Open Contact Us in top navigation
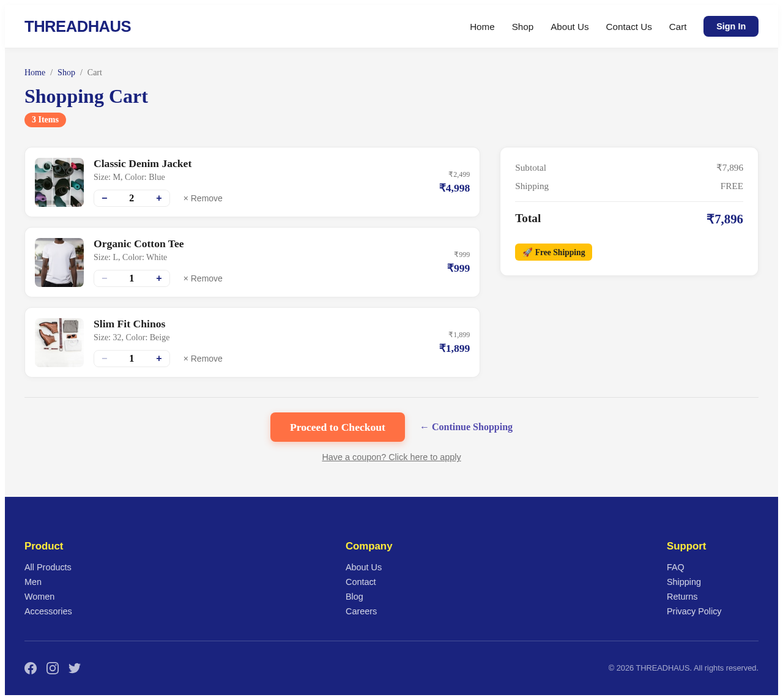Image resolution: width=783 pixels, height=700 pixels. point(629,26)
